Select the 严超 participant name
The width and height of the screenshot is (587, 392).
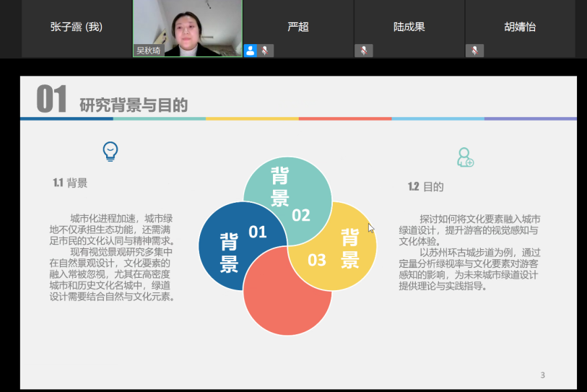click(297, 27)
